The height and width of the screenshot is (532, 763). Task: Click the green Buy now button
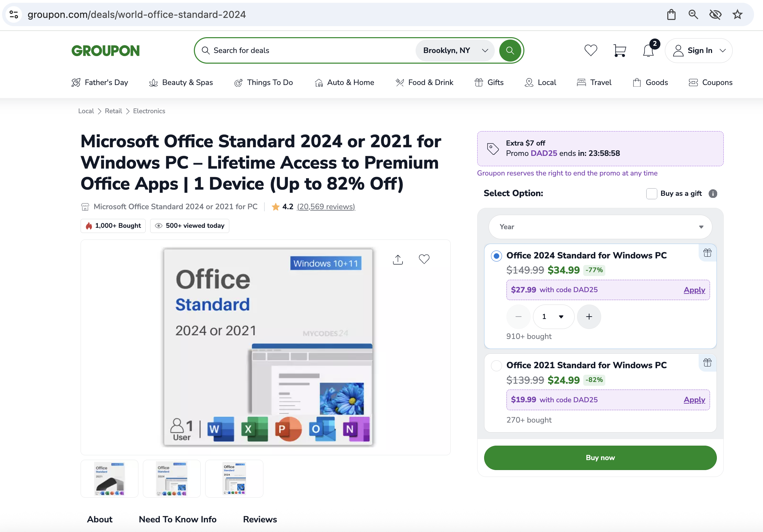pos(600,458)
